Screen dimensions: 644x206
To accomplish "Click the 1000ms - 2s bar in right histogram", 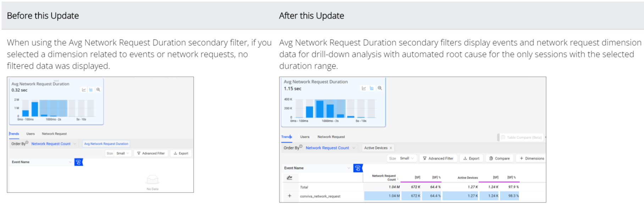I will [330, 111].
